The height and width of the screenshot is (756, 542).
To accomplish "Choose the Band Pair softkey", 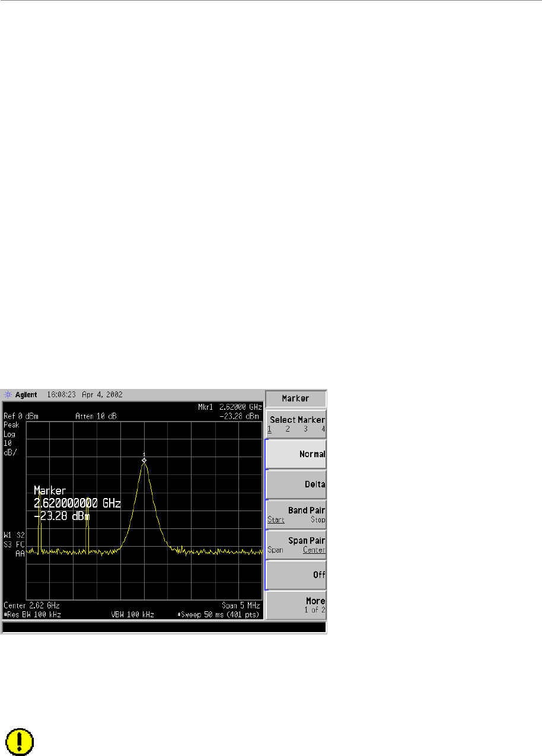I will 296,514.
